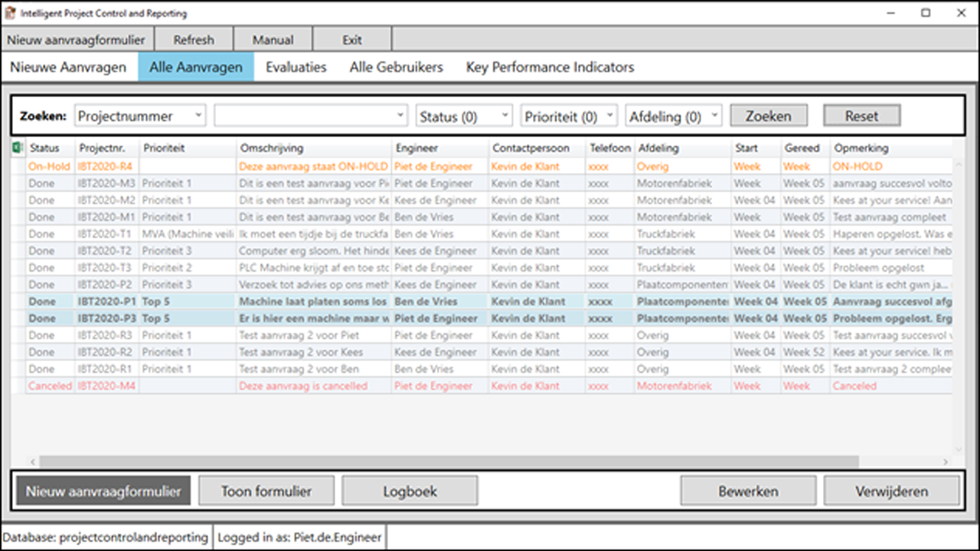The width and height of the screenshot is (980, 551).
Task: Select the Alle Aanvragen tab
Action: [196, 67]
